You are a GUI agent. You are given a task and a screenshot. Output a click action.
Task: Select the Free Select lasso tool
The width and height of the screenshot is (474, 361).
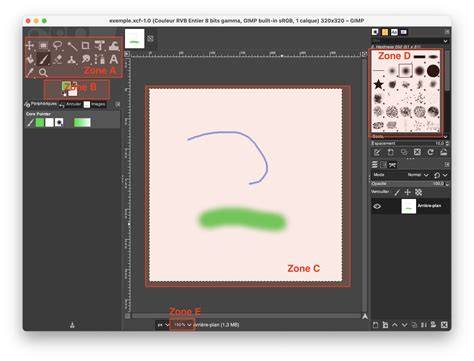58,45
